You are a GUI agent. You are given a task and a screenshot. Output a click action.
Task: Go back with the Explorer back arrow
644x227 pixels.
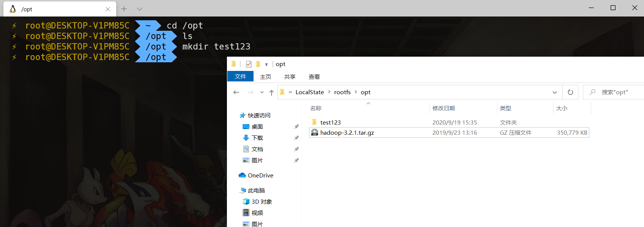click(236, 92)
